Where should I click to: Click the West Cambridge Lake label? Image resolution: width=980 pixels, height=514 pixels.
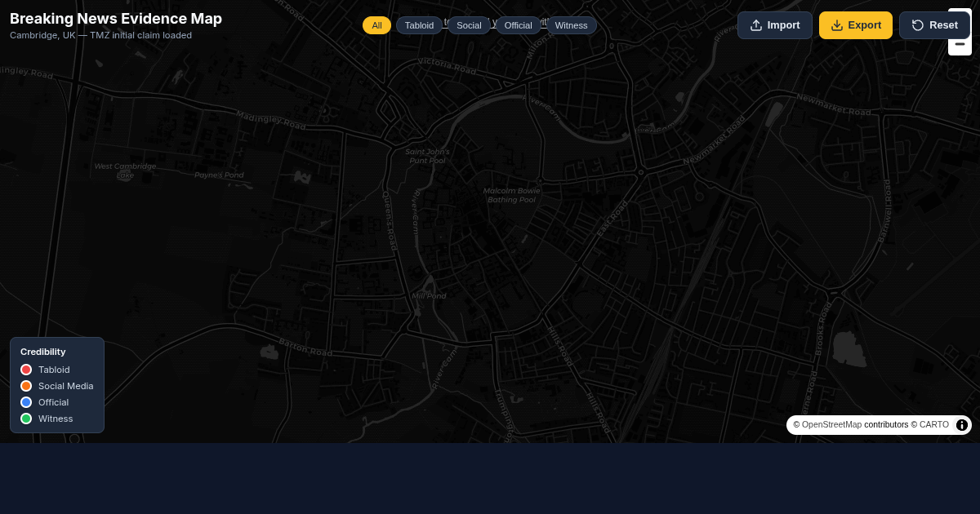pyautogui.click(x=125, y=171)
